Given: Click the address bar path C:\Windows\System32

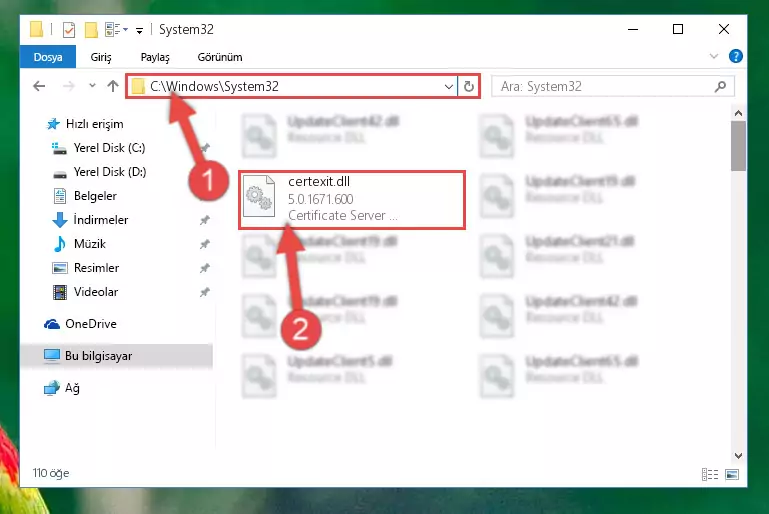Looking at the screenshot, I should (x=214, y=86).
